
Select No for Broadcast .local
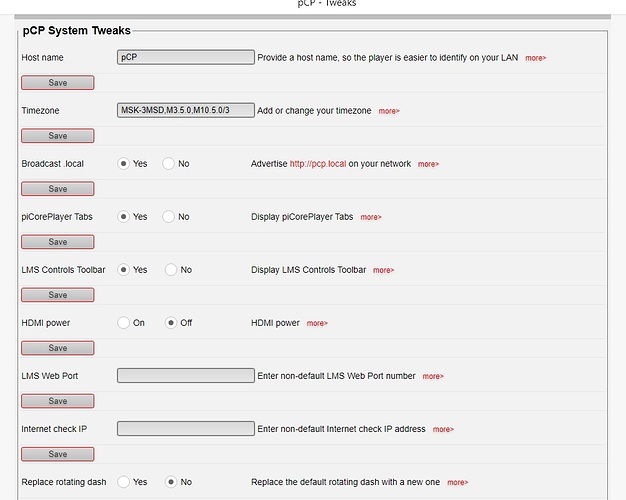click(168, 163)
